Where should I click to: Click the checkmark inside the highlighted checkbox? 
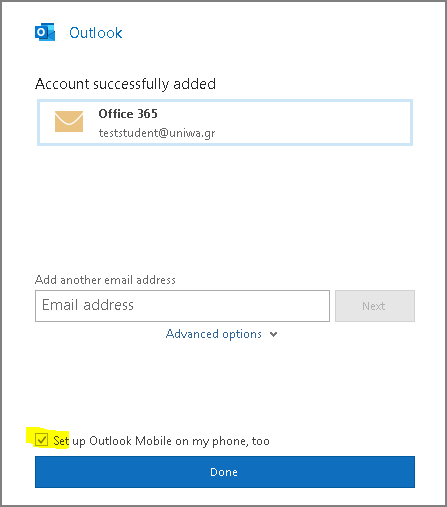point(42,440)
